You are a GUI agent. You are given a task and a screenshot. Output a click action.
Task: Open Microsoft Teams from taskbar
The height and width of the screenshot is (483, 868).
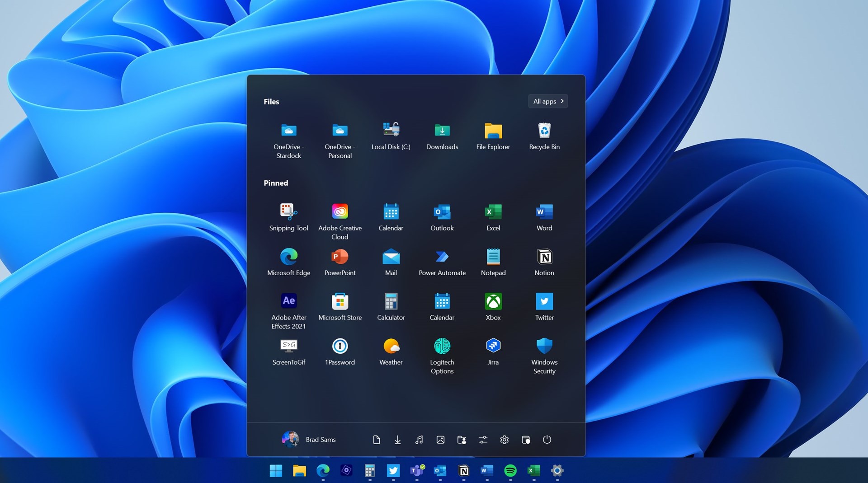pyautogui.click(x=417, y=471)
